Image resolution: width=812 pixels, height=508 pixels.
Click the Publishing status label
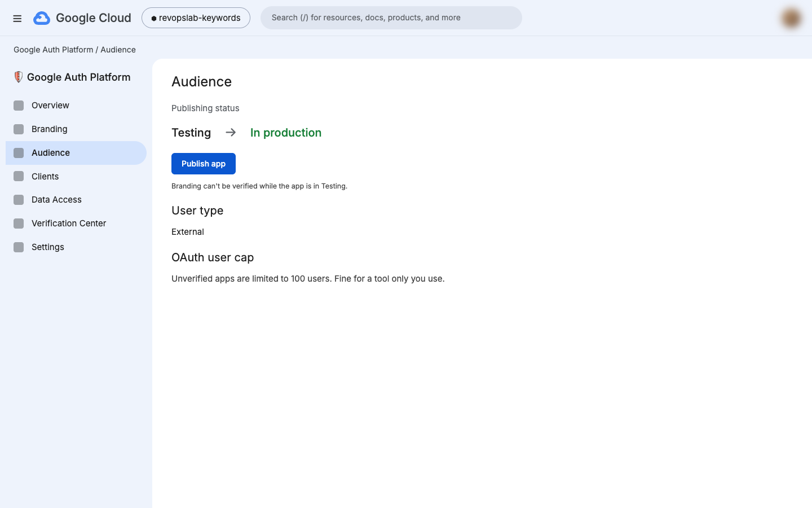[205, 108]
